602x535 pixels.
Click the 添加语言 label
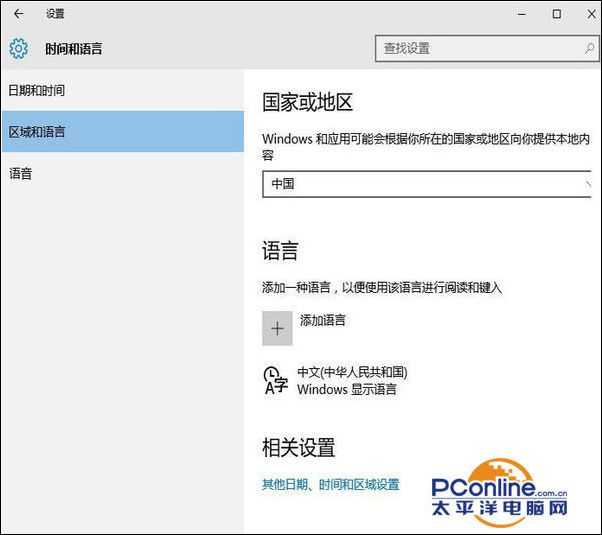323,320
